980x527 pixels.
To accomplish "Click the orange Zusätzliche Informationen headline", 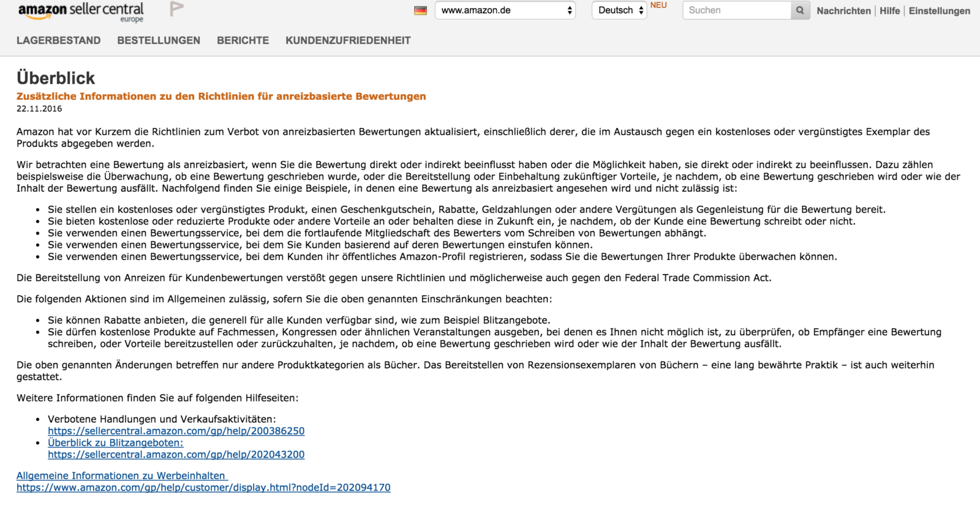I will point(221,96).
